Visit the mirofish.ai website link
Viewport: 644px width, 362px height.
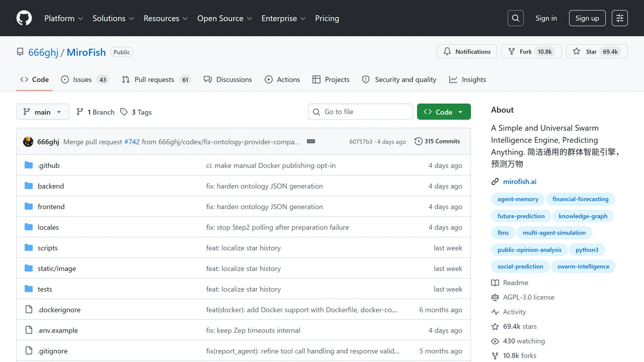coord(520,182)
